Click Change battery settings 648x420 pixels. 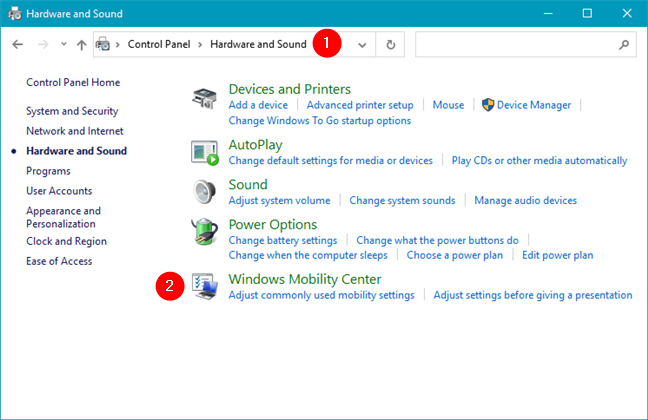[283, 240]
